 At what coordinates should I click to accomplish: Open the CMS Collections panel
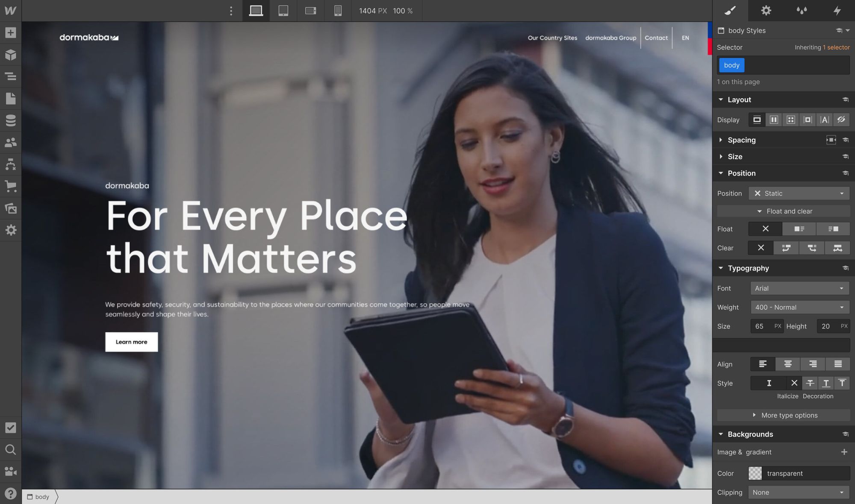tap(10, 120)
